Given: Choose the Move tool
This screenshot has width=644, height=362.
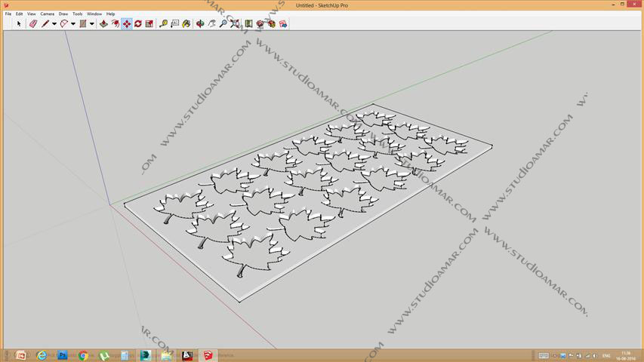Looking at the screenshot, I should (x=127, y=24).
